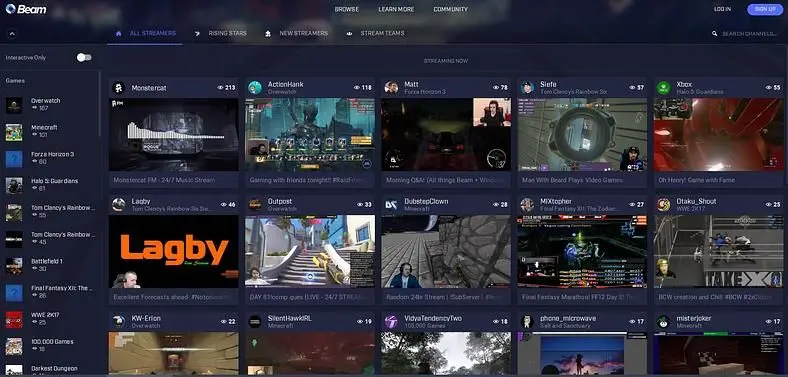
Task: Open SilentHawkIRL's channel avatar
Action: (x=255, y=322)
